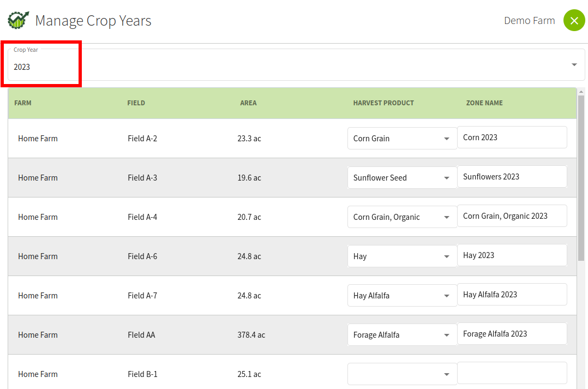
Task: Click the vertical scrollbar thumb of the table
Action: 581,178
